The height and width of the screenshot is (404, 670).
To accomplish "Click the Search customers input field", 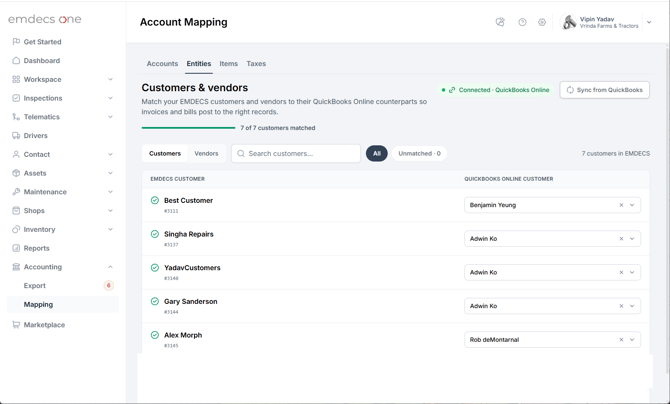I will pos(296,153).
